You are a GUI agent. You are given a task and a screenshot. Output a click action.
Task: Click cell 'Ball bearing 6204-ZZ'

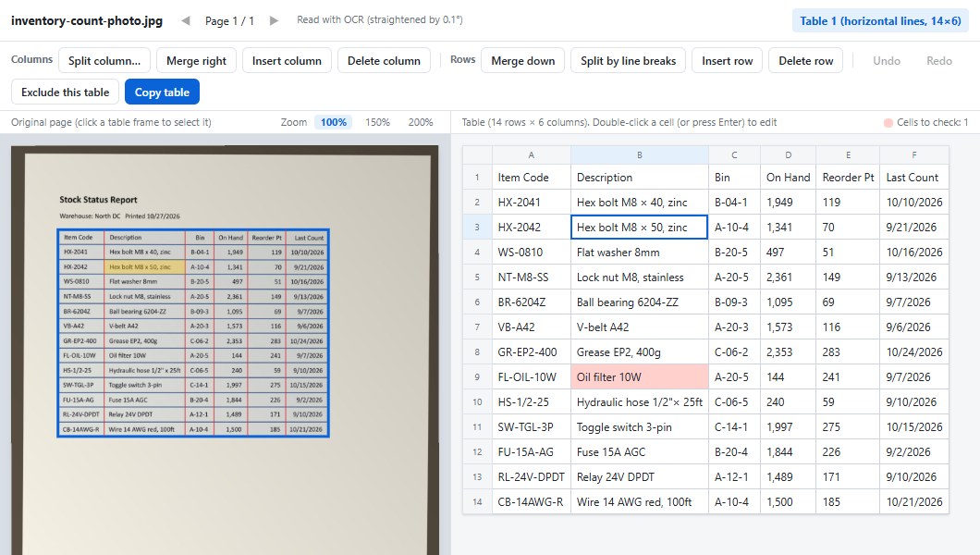point(640,302)
